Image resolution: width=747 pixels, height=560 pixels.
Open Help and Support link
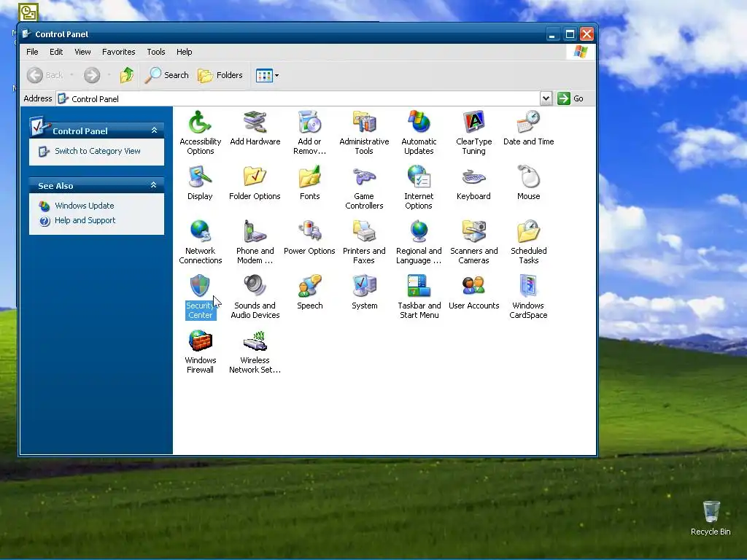click(85, 220)
